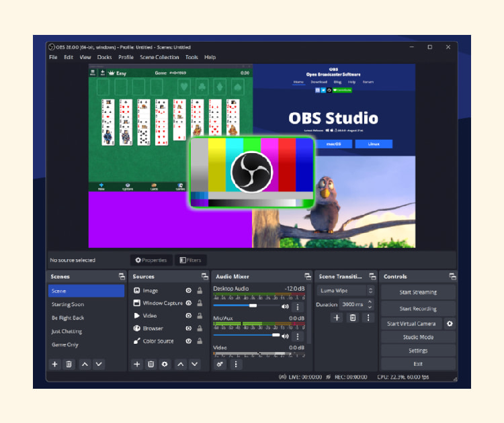The width and height of the screenshot is (504, 423).
Task: Move source up in Sources panel
Action: [181, 364]
